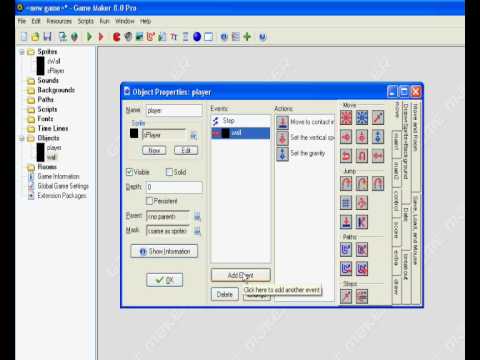This screenshot has width=480, height=360.
Task: Select the Jump to Start action icon
Action: [362, 184]
